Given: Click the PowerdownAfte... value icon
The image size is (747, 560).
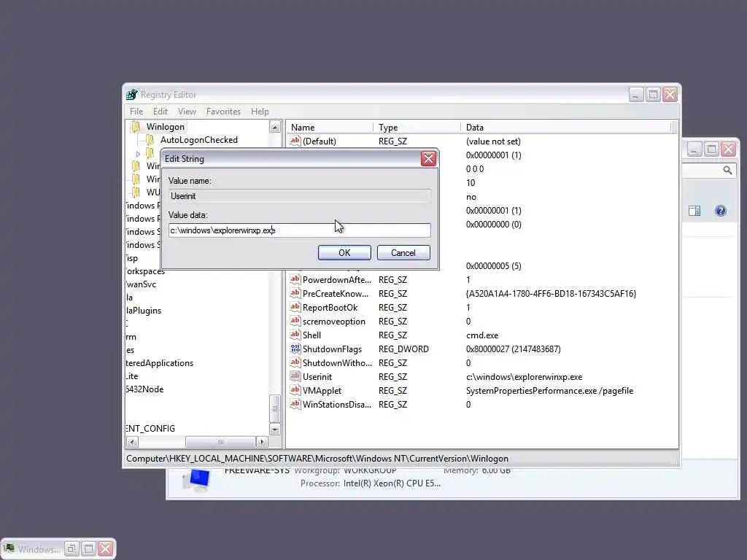Looking at the screenshot, I should 295,279.
